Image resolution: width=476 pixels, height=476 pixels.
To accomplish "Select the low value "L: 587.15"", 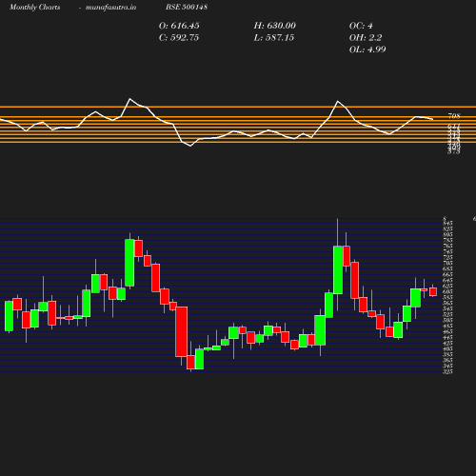I will click(x=274, y=38).
